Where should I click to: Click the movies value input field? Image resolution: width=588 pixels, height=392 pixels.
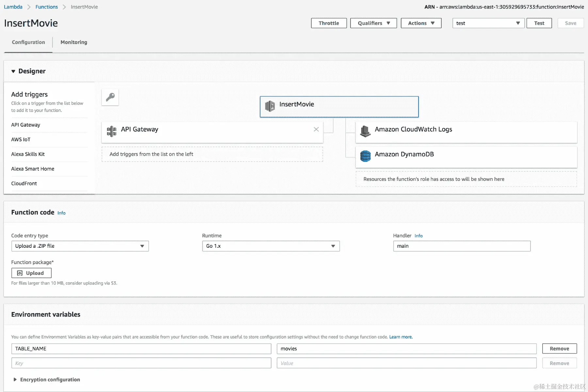pos(407,349)
